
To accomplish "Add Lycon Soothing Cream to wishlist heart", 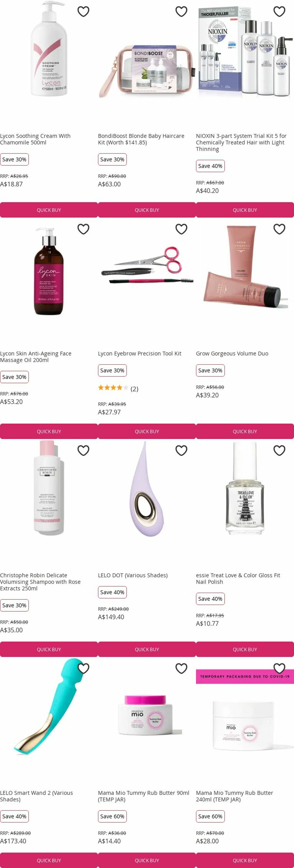I will coord(83,12).
